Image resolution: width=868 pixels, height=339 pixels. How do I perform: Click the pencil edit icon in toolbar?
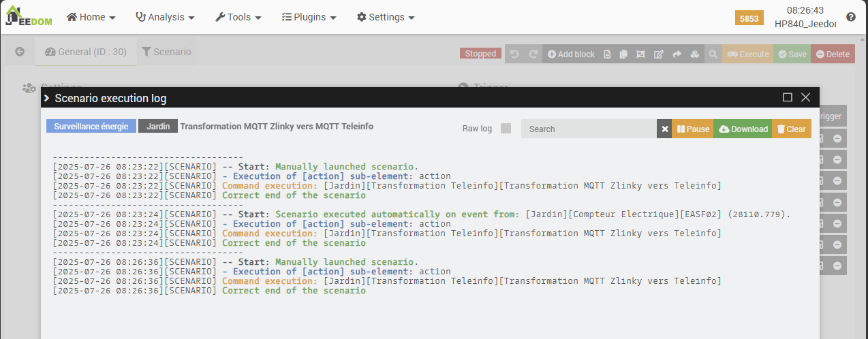coord(659,54)
